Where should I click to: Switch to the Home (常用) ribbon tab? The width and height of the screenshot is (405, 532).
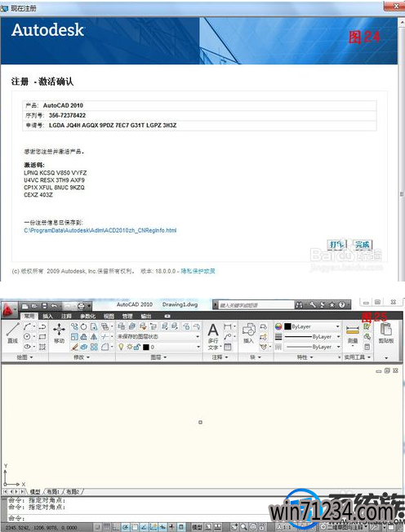coord(29,316)
